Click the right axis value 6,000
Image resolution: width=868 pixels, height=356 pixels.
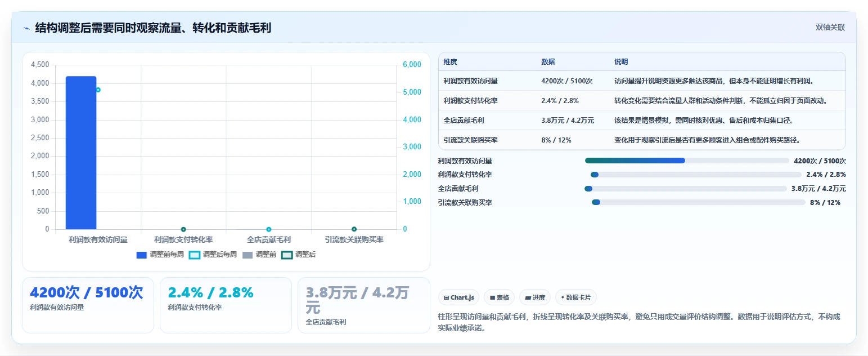[412, 65]
